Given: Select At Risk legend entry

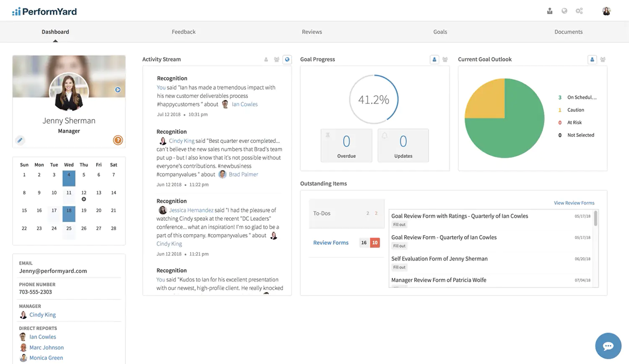Looking at the screenshot, I should pos(570,122).
